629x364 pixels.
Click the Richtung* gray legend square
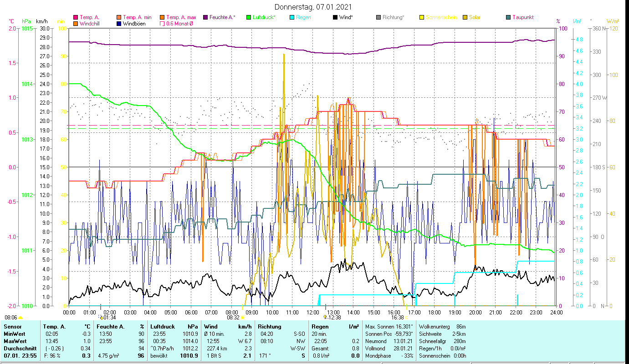point(378,18)
